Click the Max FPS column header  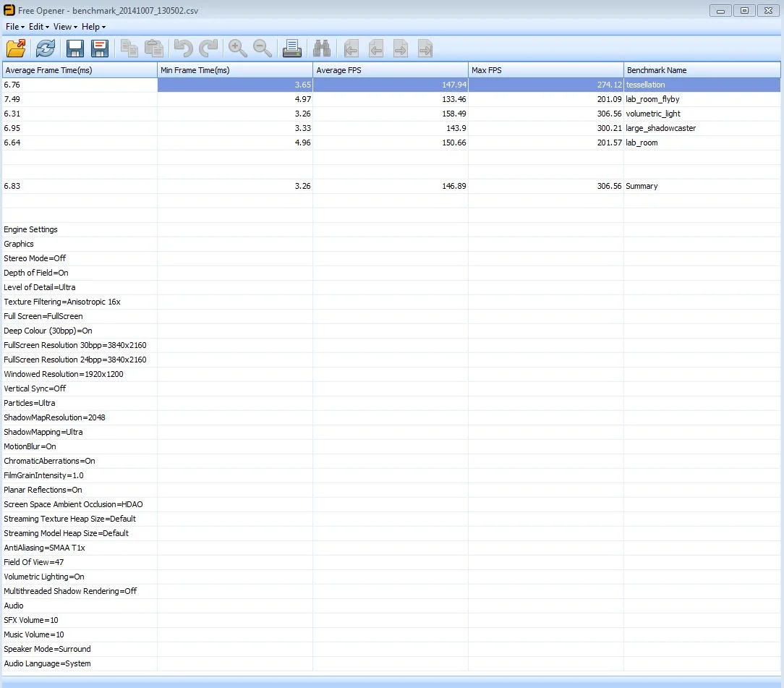coord(546,70)
